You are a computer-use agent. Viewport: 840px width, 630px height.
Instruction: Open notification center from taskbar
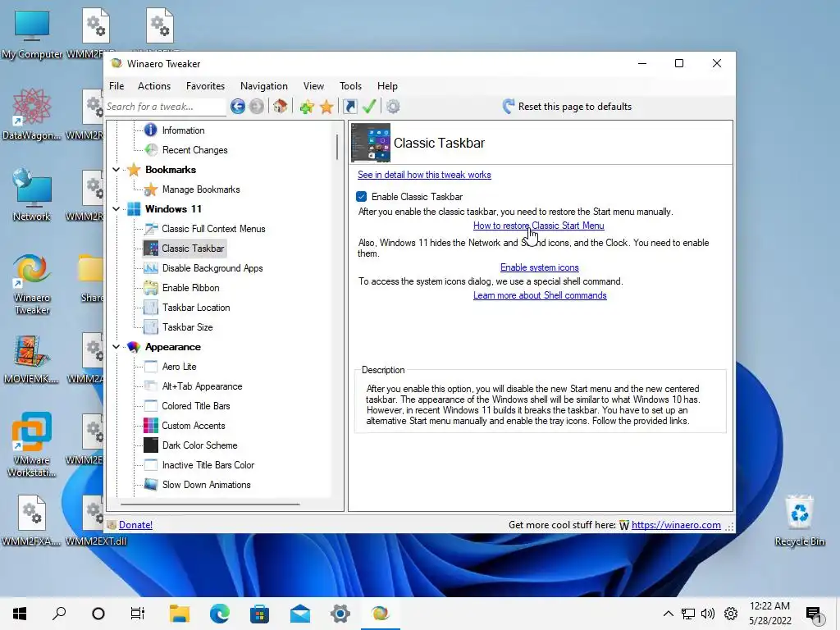(x=815, y=614)
